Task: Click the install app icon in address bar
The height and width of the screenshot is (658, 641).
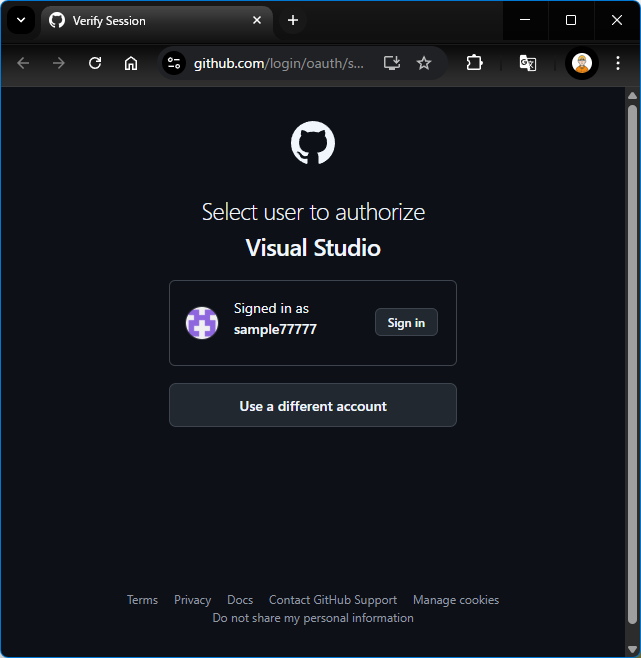Action: (x=392, y=63)
